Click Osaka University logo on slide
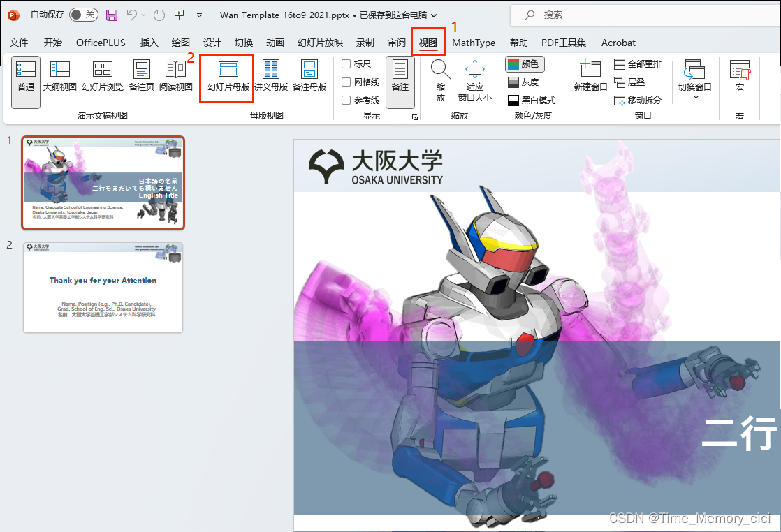Screen dimensions: 781x532 pyautogui.click(x=376, y=168)
